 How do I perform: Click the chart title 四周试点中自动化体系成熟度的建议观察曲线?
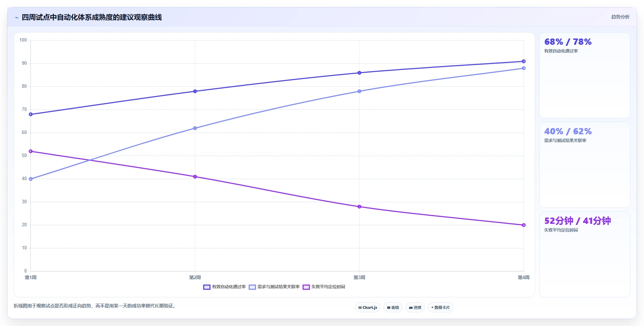(92, 17)
